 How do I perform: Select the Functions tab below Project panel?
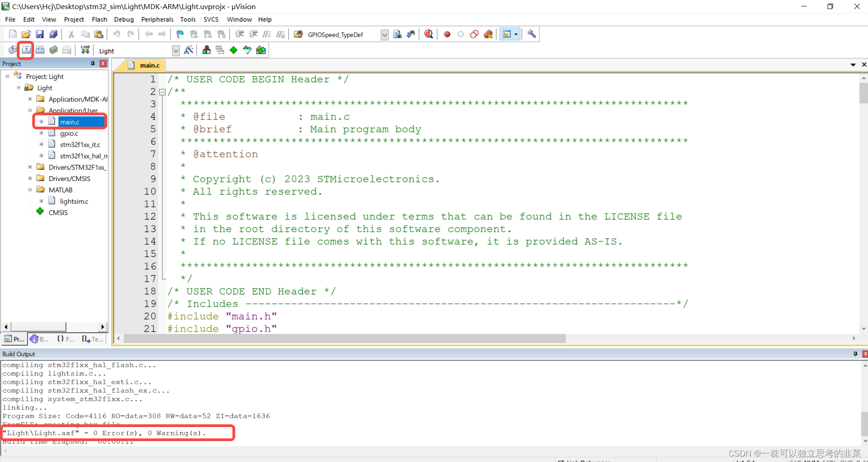tap(65, 339)
